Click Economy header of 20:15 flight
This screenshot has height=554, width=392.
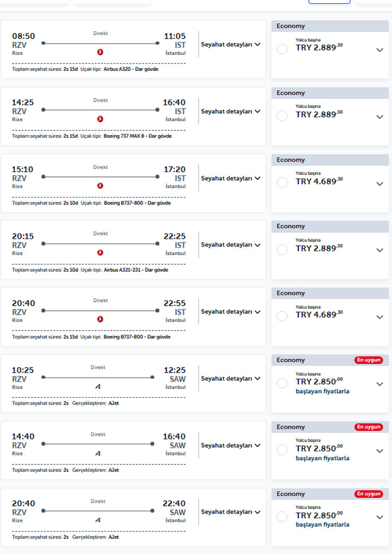[291, 226]
